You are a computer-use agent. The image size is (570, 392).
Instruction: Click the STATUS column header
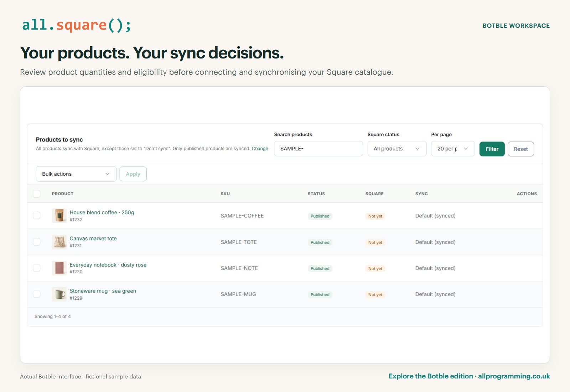316,194
